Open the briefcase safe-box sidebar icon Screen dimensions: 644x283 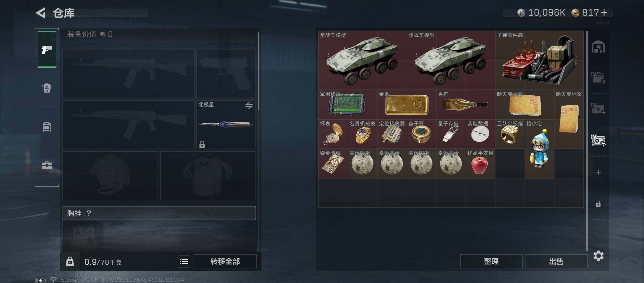(x=47, y=165)
